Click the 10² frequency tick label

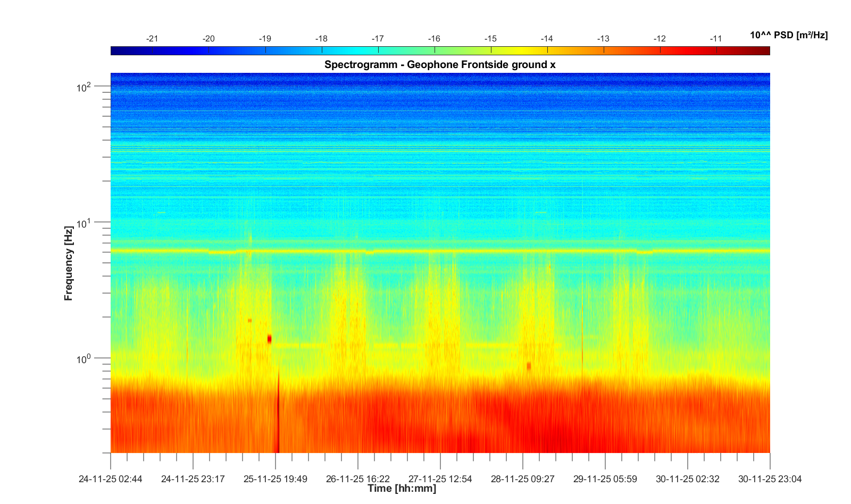click(85, 87)
